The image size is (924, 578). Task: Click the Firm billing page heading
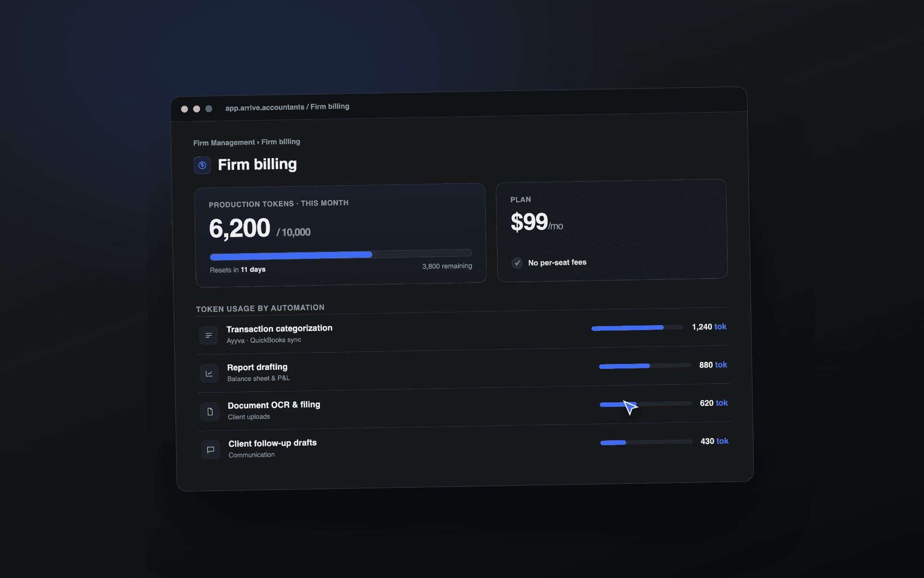[x=257, y=164]
